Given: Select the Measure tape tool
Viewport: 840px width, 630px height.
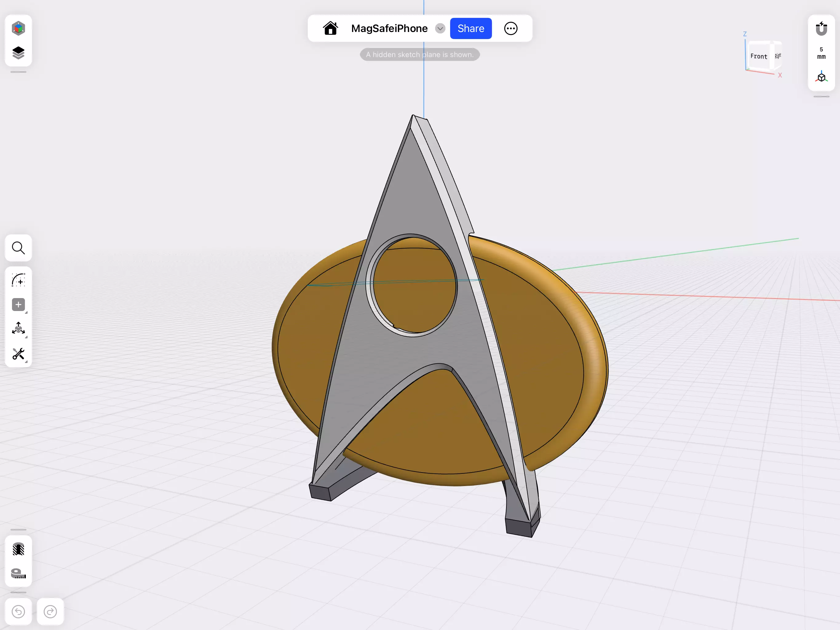Looking at the screenshot, I should click(18, 573).
